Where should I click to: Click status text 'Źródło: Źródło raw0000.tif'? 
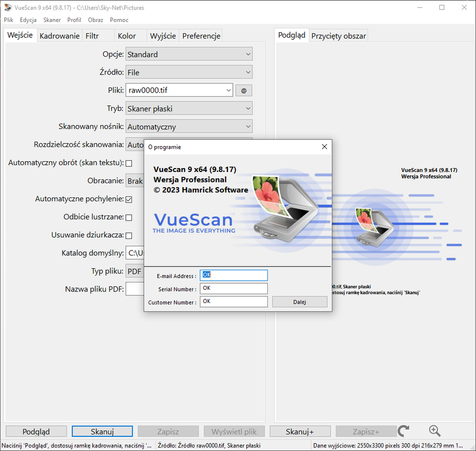(209, 445)
